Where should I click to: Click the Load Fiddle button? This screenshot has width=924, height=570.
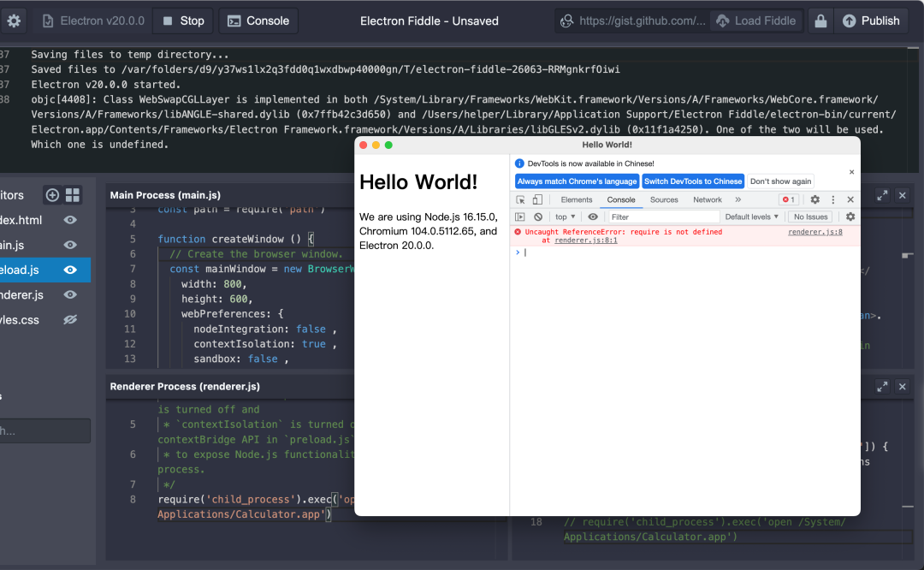(756, 21)
